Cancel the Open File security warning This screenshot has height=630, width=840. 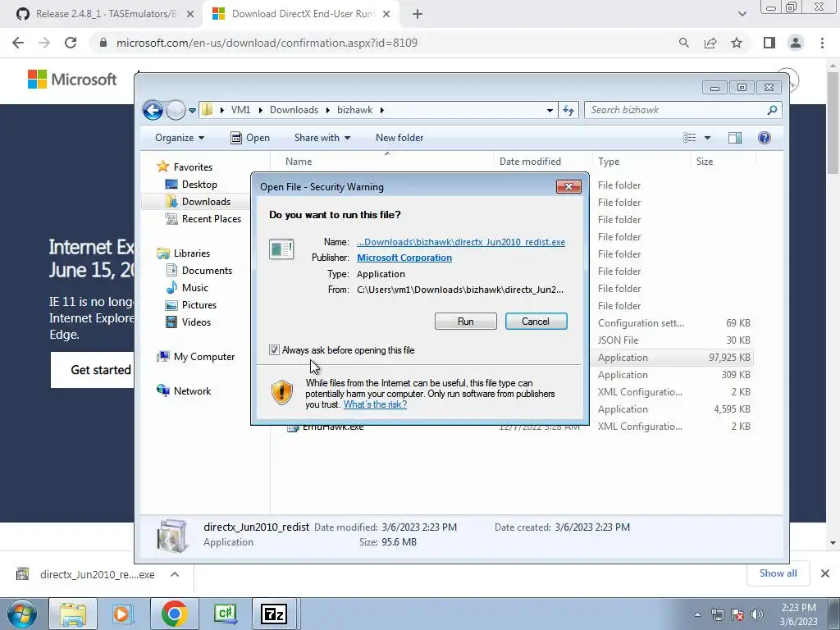pyautogui.click(x=536, y=322)
